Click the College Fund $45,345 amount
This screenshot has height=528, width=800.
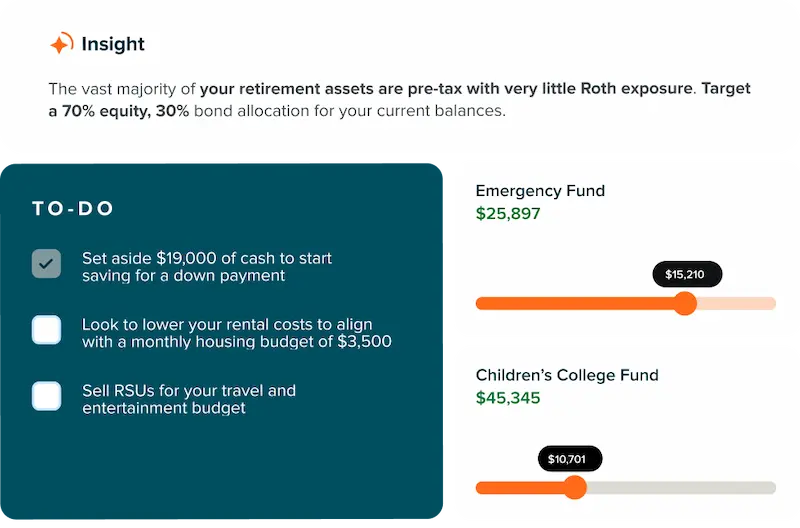(508, 398)
